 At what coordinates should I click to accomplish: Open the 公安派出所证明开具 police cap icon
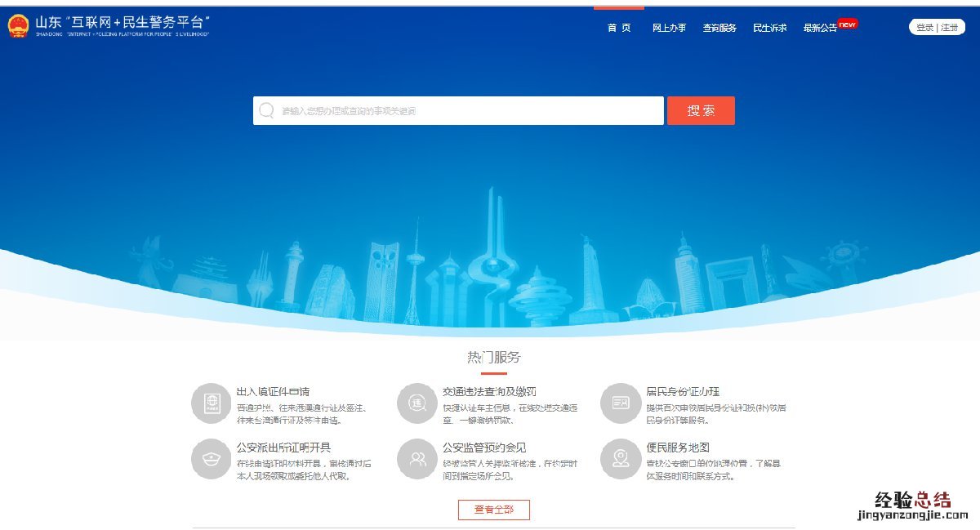point(212,459)
